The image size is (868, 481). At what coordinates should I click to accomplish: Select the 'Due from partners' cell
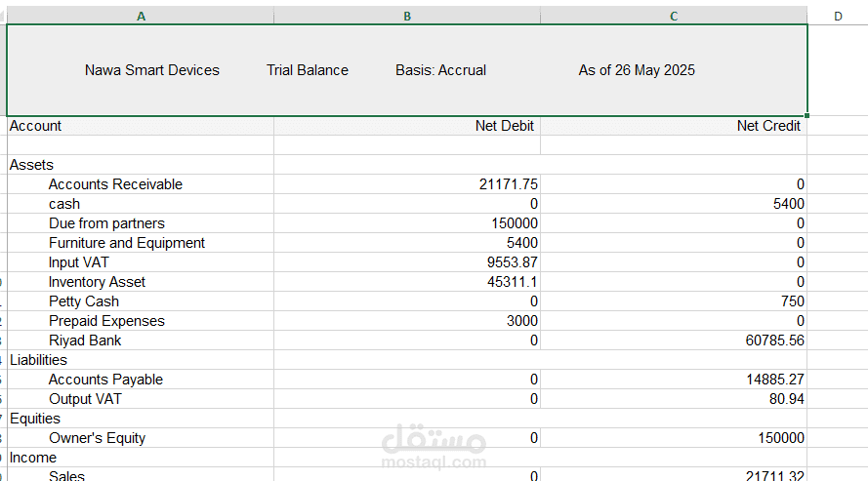click(141, 223)
